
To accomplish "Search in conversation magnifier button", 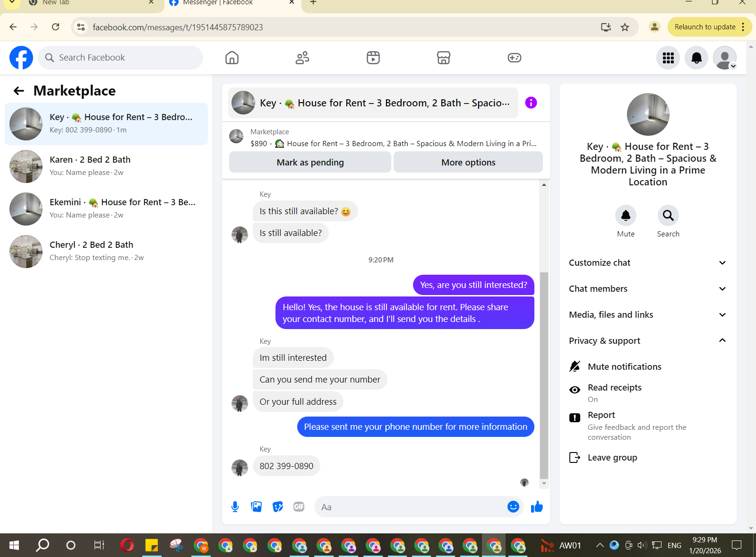I will tap(668, 216).
